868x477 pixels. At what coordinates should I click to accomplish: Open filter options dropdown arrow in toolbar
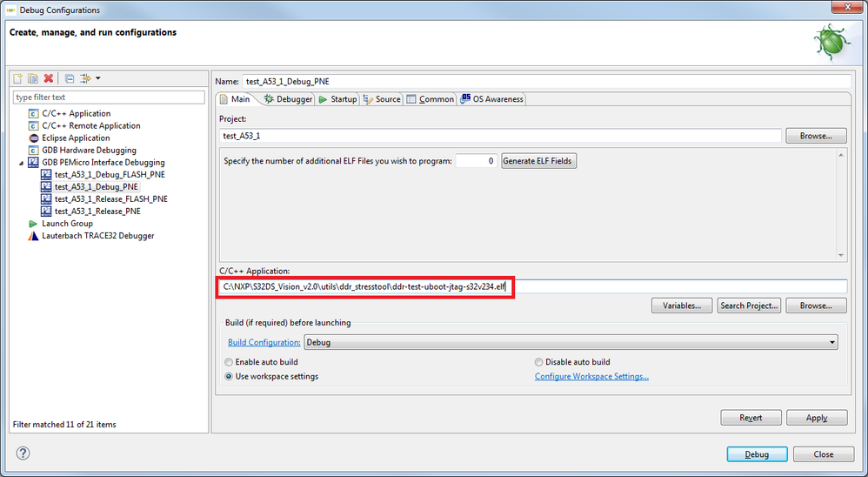click(98, 78)
